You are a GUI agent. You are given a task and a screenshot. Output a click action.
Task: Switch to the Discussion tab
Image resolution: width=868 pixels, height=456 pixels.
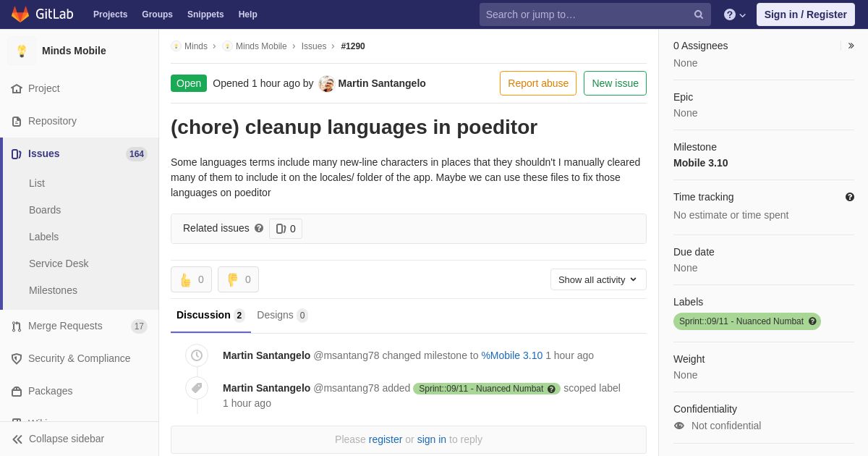(x=210, y=316)
